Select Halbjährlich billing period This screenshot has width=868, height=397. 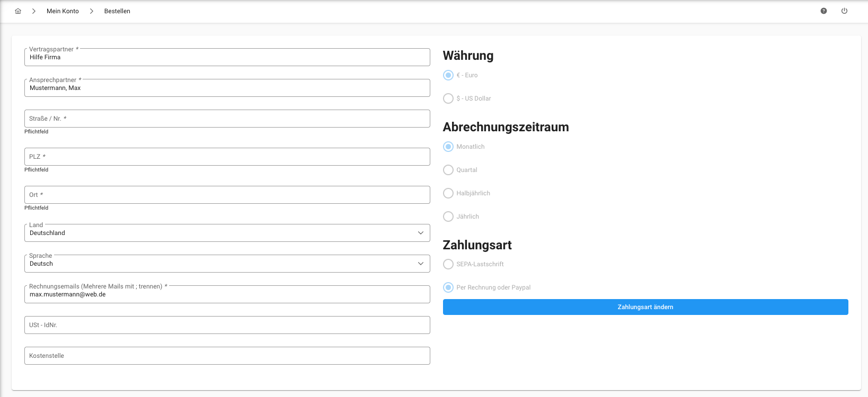coord(448,193)
